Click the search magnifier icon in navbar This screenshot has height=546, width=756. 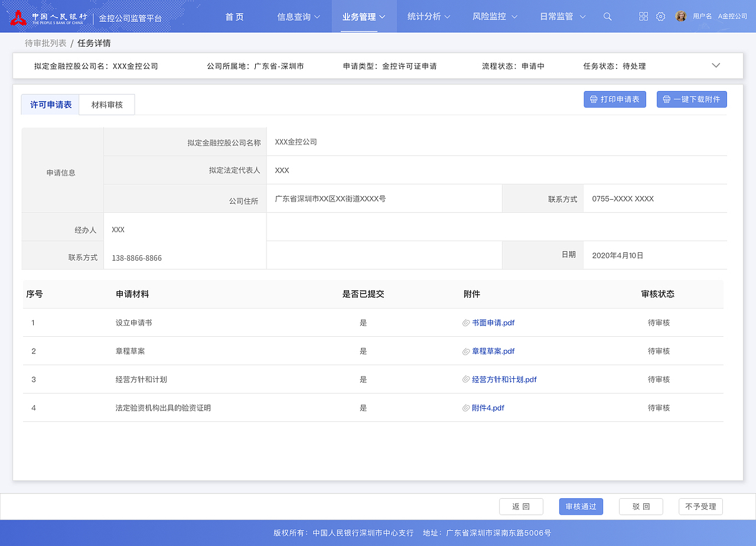607,17
